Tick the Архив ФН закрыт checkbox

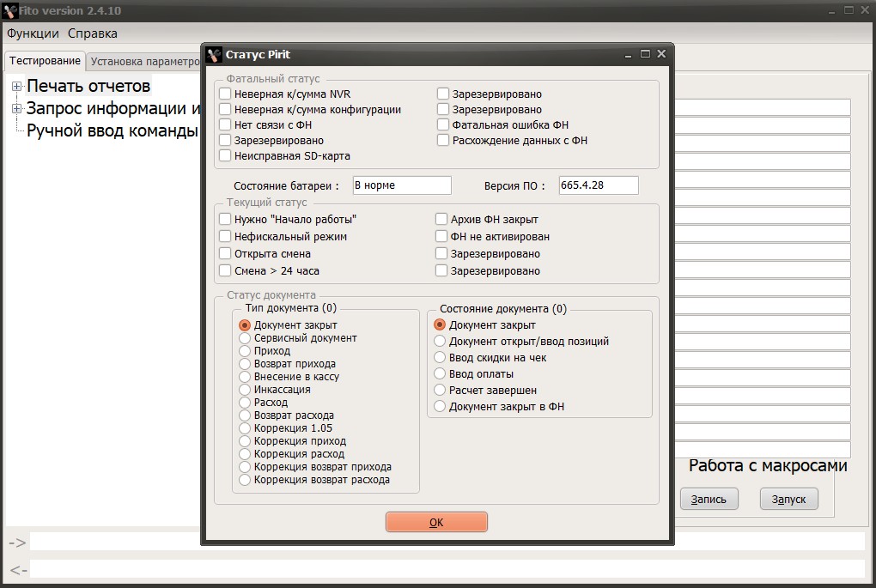pyautogui.click(x=442, y=219)
